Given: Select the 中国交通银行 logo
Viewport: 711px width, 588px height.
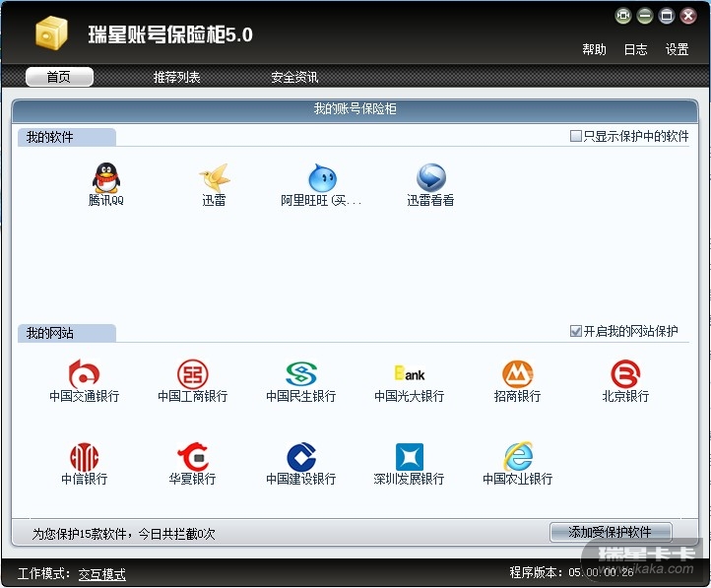Looking at the screenshot, I should (84, 374).
